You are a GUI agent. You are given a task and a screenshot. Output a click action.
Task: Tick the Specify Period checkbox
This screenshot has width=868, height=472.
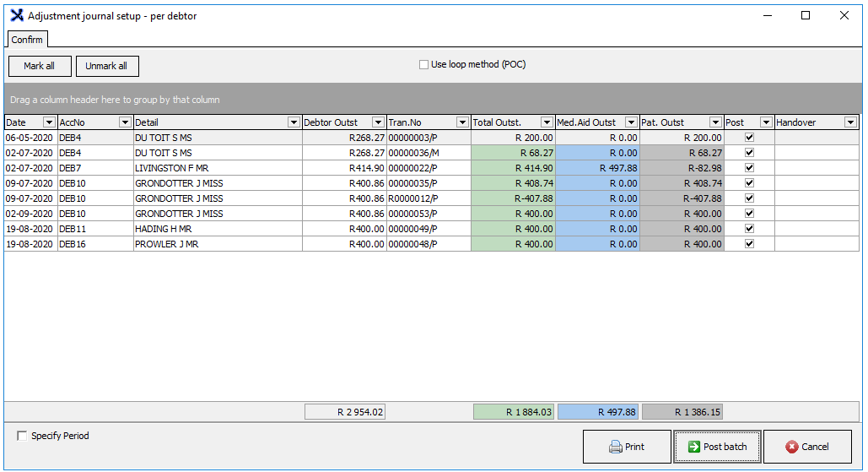tap(22, 437)
